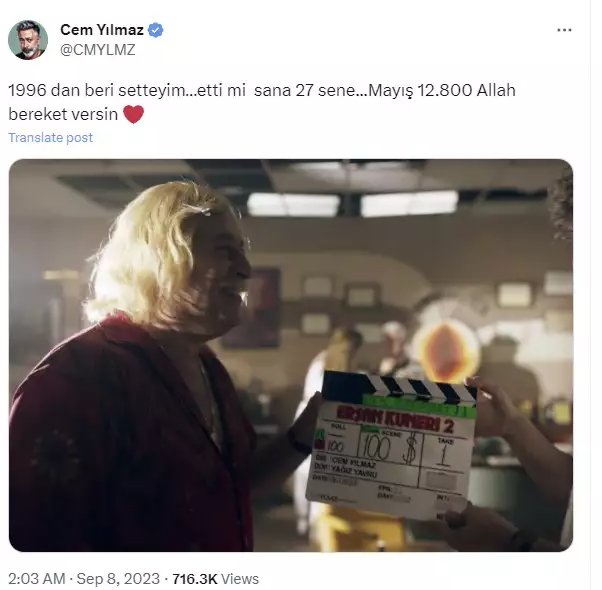
Task: Click the Translate post link
Action: pos(50,137)
